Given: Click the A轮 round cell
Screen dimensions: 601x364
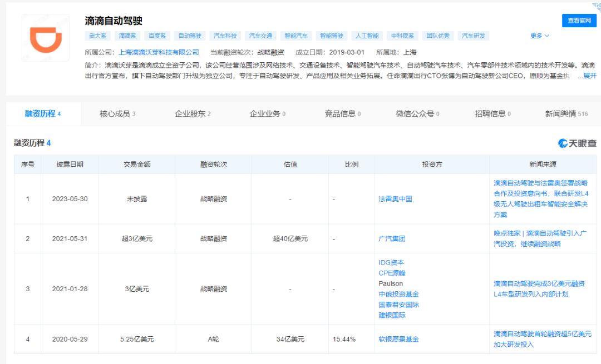Looking at the screenshot, I should (214, 339).
